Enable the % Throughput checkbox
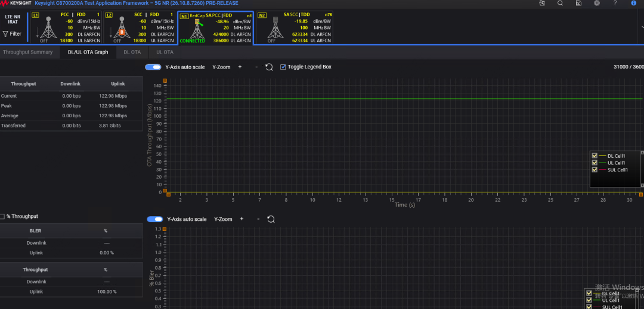 (x=2, y=216)
